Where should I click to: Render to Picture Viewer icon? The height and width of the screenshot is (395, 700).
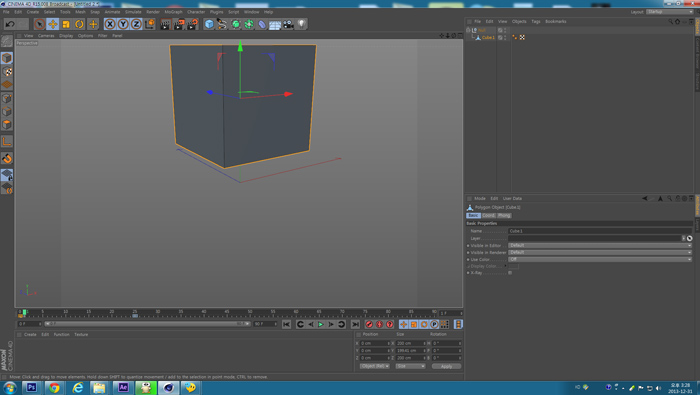pos(179,24)
